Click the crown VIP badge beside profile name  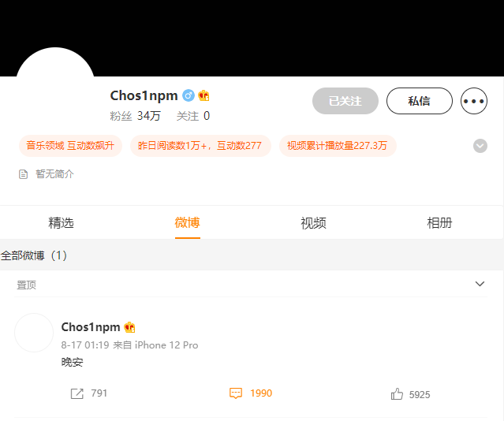(x=203, y=95)
